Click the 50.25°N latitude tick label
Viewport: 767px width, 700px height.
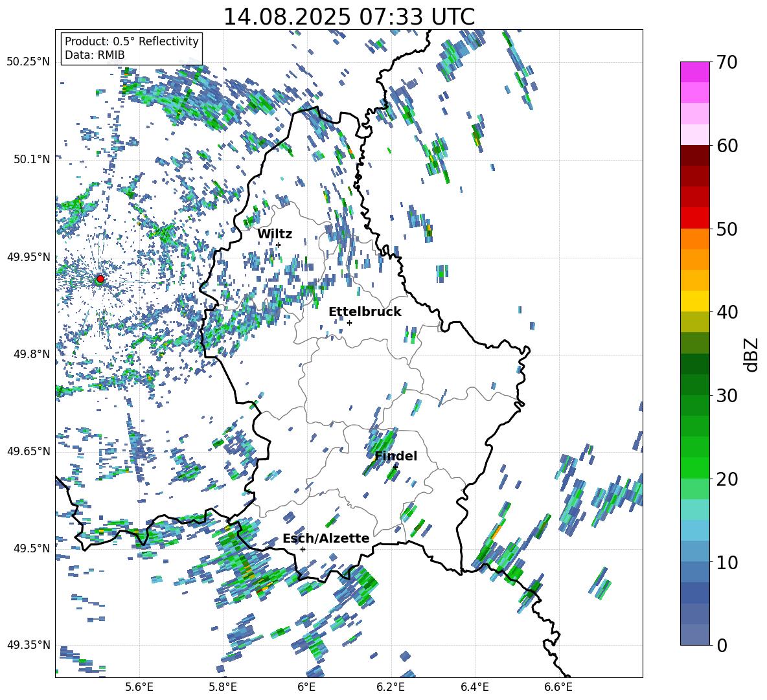29,62
